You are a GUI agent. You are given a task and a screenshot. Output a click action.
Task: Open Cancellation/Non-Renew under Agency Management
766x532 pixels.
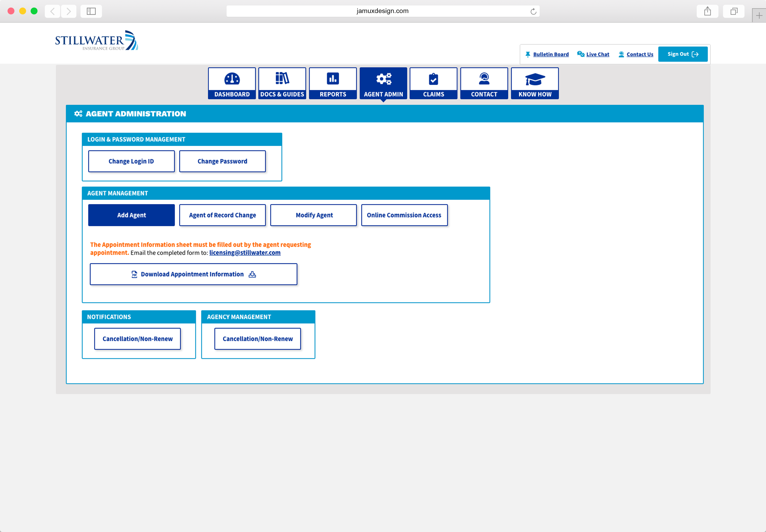(x=258, y=339)
